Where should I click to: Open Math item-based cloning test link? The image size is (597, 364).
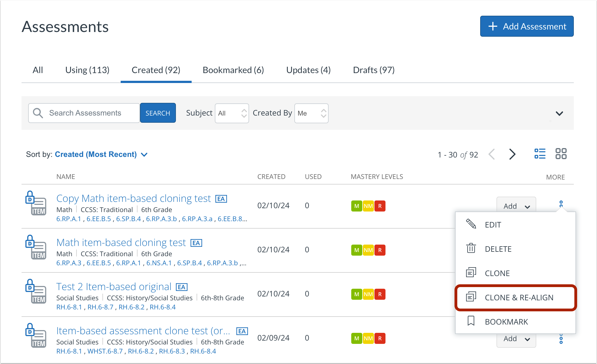[x=121, y=243]
